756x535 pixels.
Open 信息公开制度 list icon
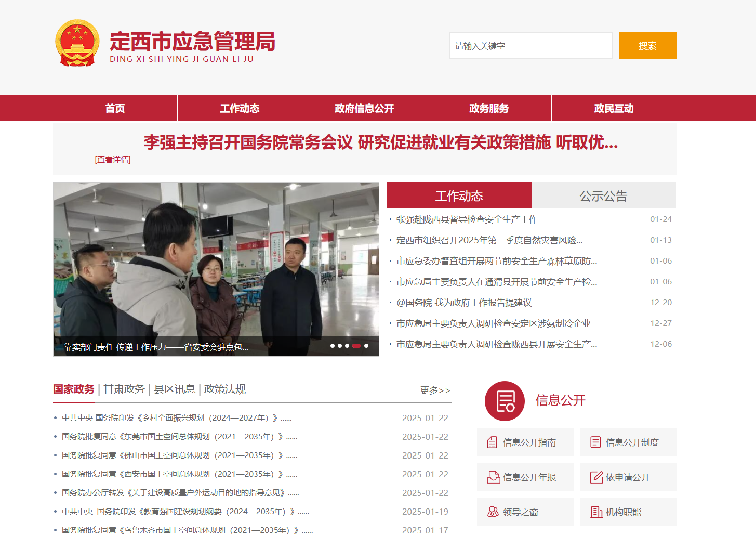click(595, 442)
